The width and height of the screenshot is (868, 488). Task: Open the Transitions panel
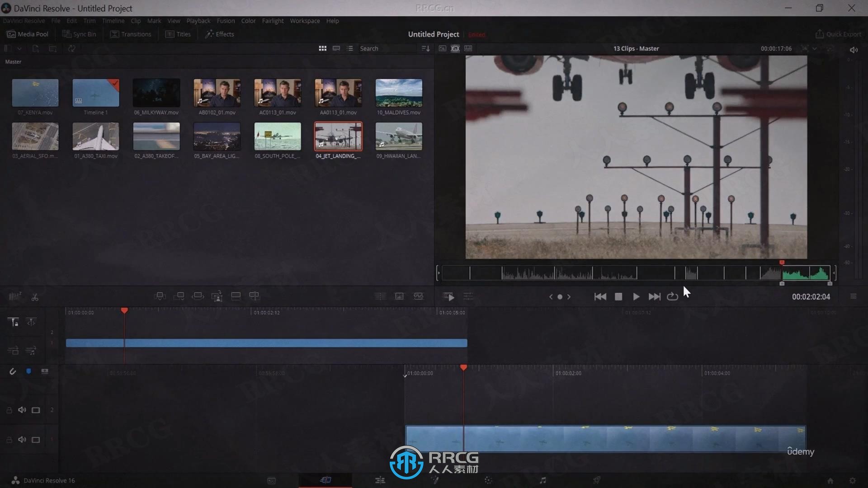coord(131,34)
